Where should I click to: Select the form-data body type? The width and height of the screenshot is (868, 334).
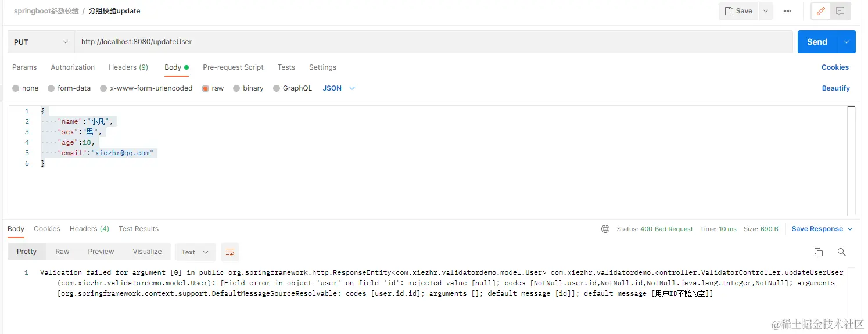[x=69, y=88]
